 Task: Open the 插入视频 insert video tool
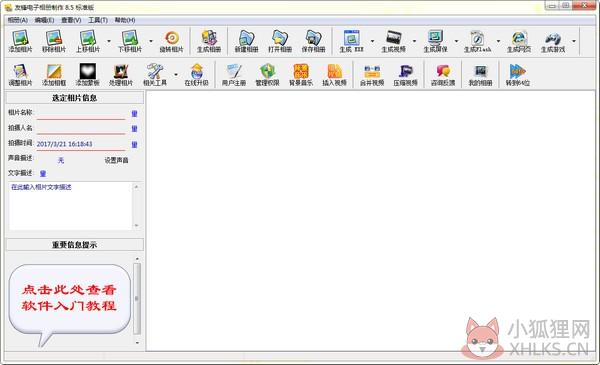[334, 75]
